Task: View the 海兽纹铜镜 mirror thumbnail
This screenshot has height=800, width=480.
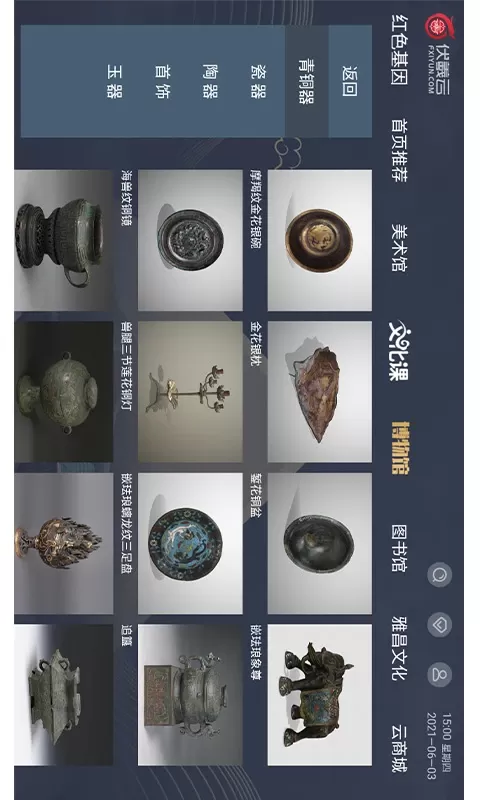Action: coord(190,240)
